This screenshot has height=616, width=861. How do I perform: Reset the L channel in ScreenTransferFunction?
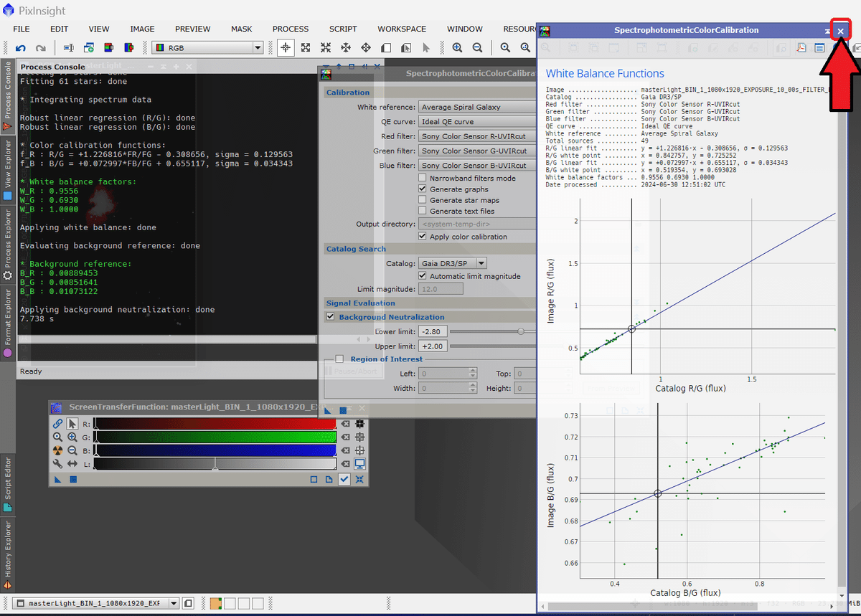coord(345,464)
